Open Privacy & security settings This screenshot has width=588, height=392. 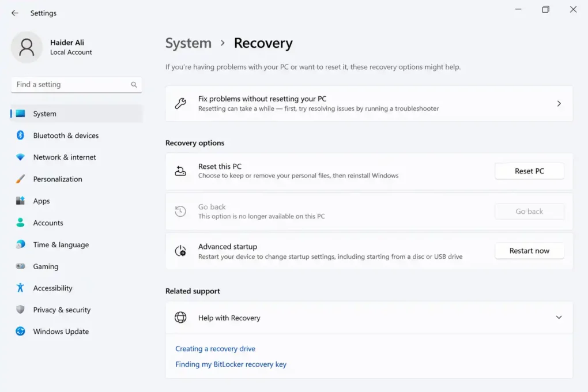pos(77,310)
